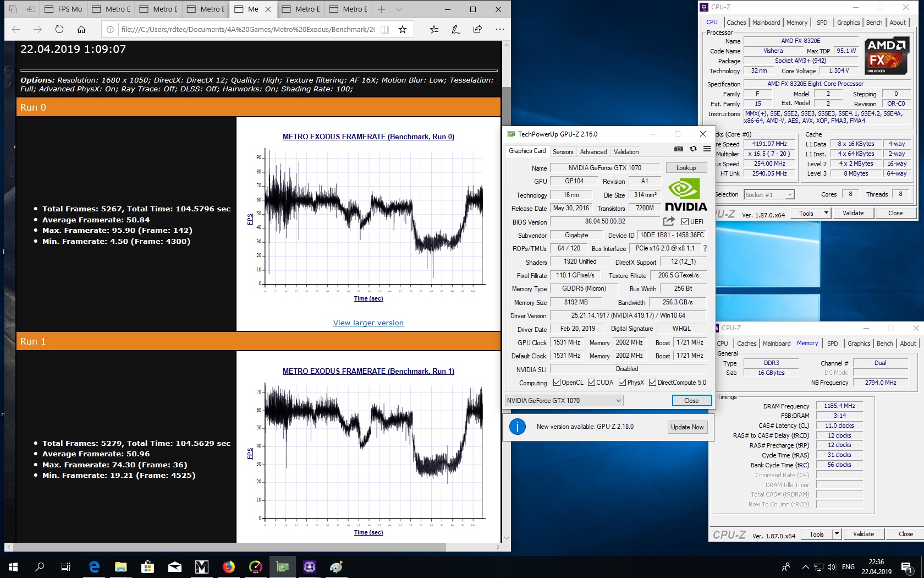Click the GPU-Z screenshot camera icon
This screenshot has width=924, height=578.
[679, 149]
